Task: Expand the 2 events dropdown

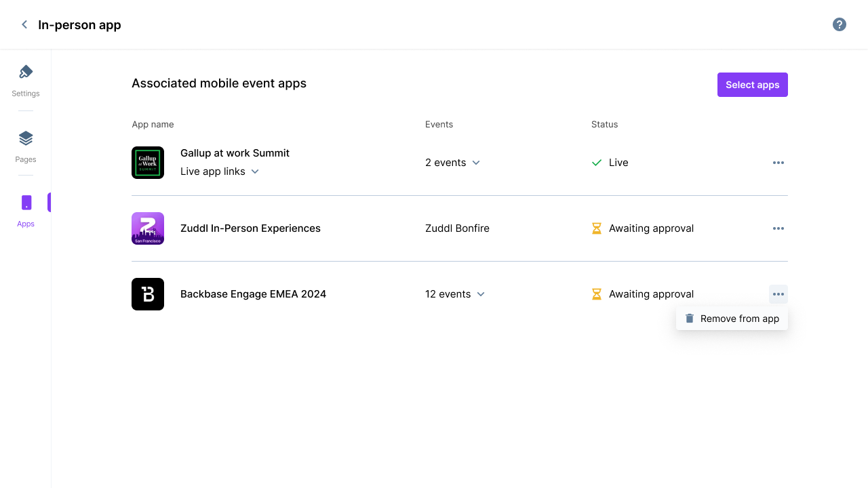Action: (452, 163)
